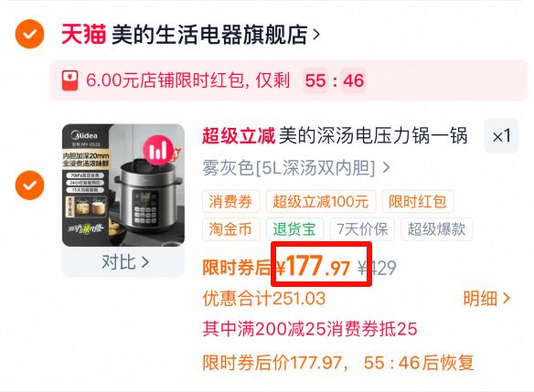Deselect the pressure cooker item checkbox
This screenshot has width=534, height=392.
[29, 185]
